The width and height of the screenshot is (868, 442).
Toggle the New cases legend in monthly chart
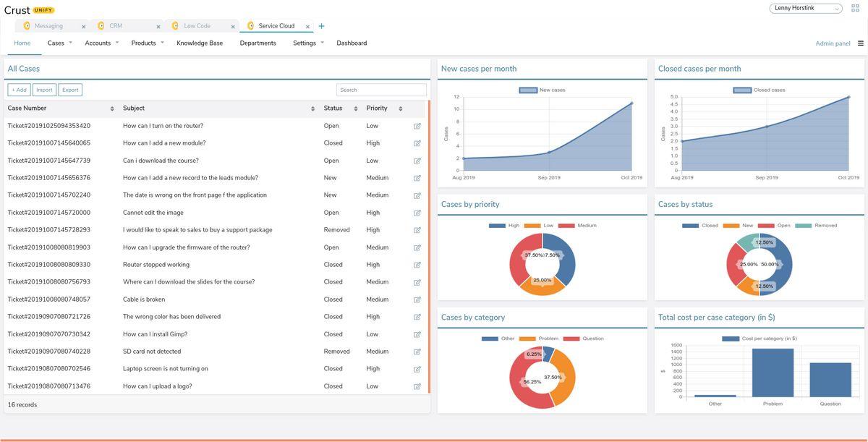[x=542, y=90]
